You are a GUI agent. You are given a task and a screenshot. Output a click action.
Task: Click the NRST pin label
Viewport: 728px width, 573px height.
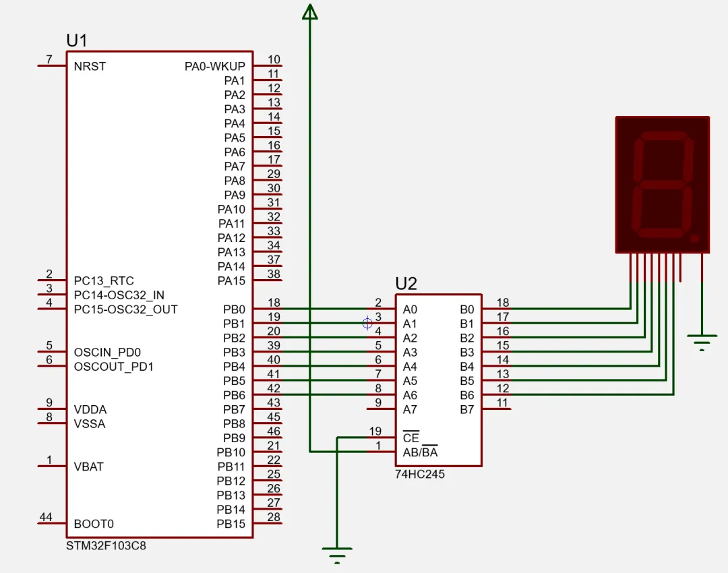pyautogui.click(x=90, y=67)
